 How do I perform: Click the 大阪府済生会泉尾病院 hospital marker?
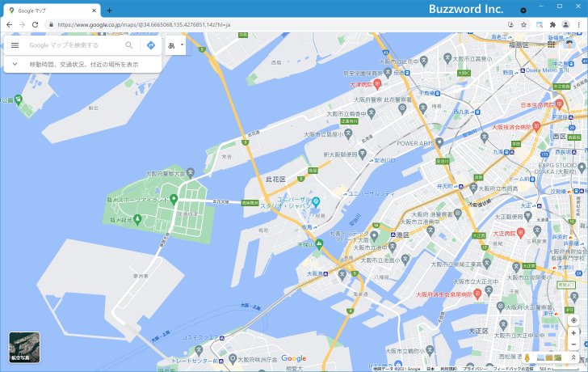pos(477,294)
